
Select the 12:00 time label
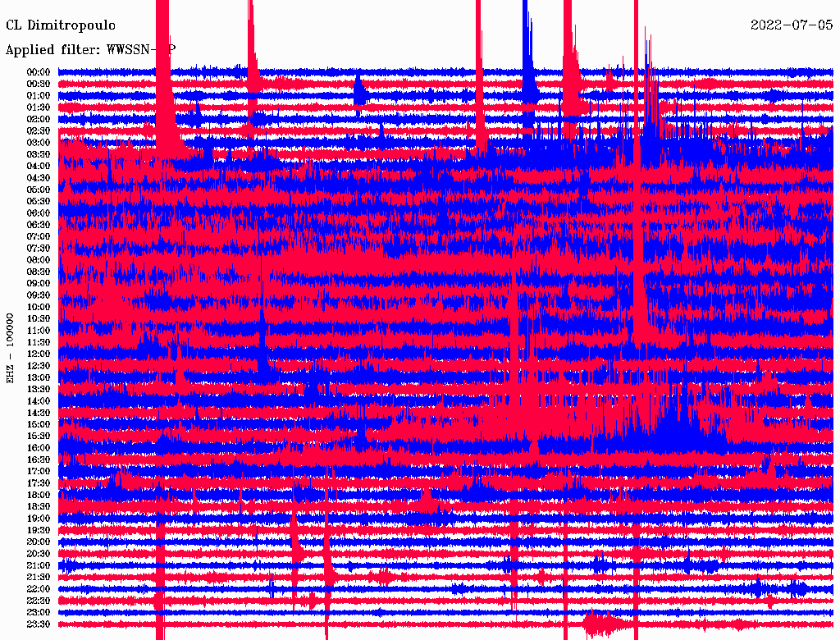[x=39, y=354]
